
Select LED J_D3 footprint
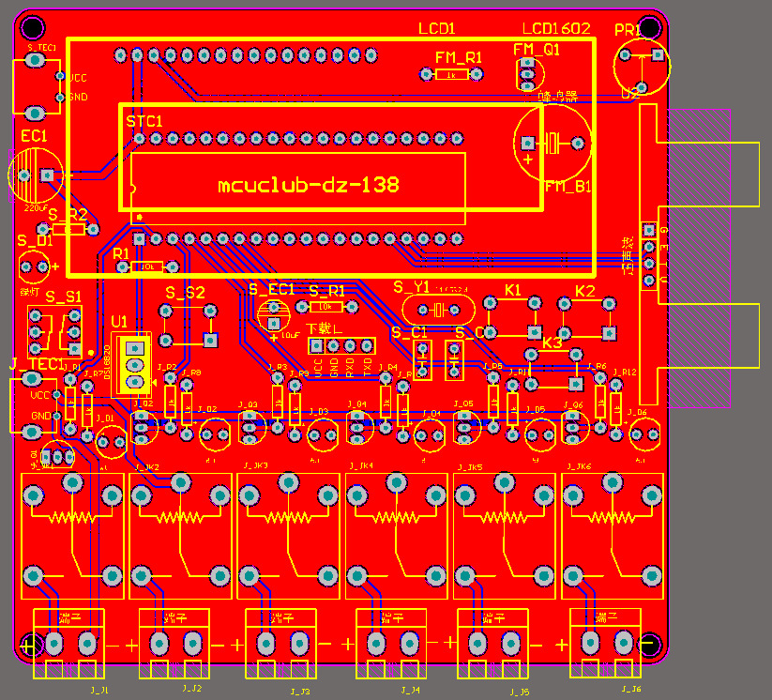point(323,435)
